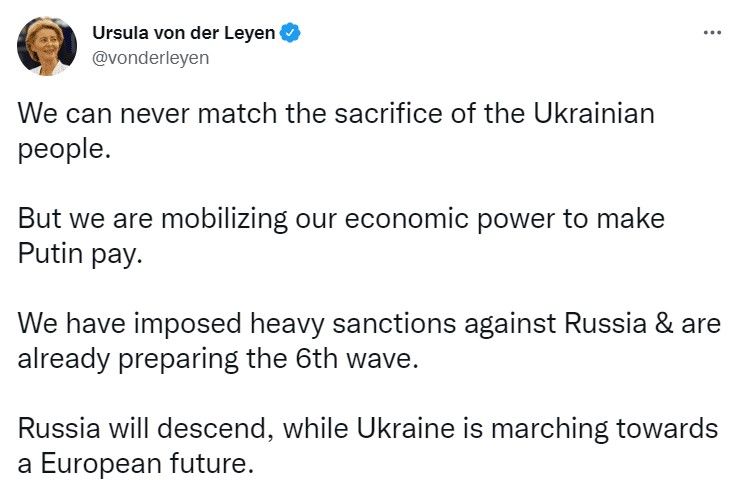The width and height of the screenshot is (742, 486).
Task: Click the word 'sacrifice' in the tweet text
Action: click(388, 114)
